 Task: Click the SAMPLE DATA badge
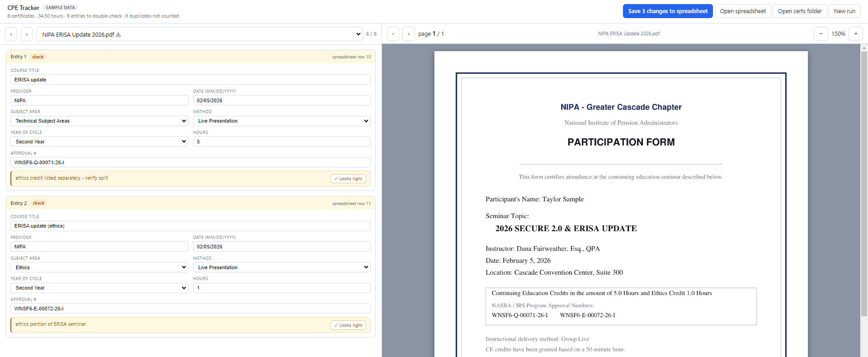tap(60, 8)
